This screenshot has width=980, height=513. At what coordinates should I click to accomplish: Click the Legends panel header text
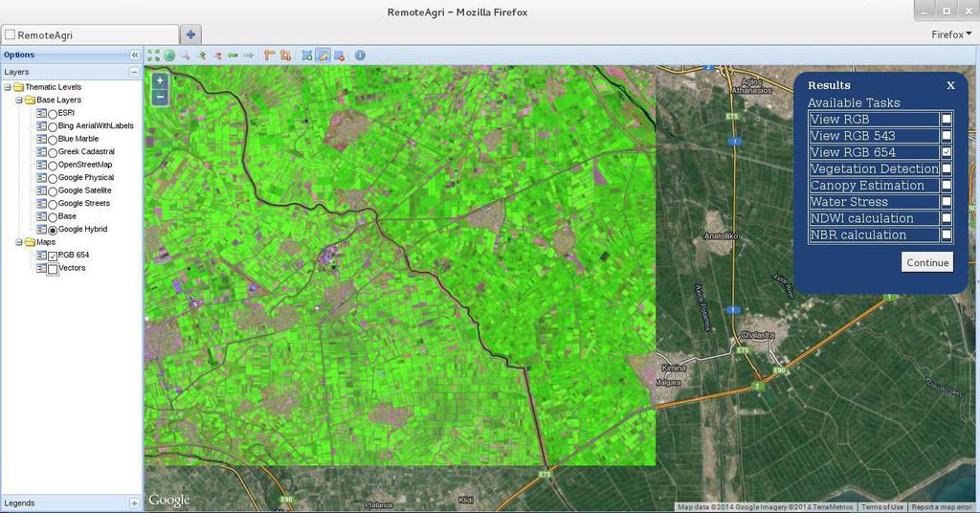(x=19, y=503)
